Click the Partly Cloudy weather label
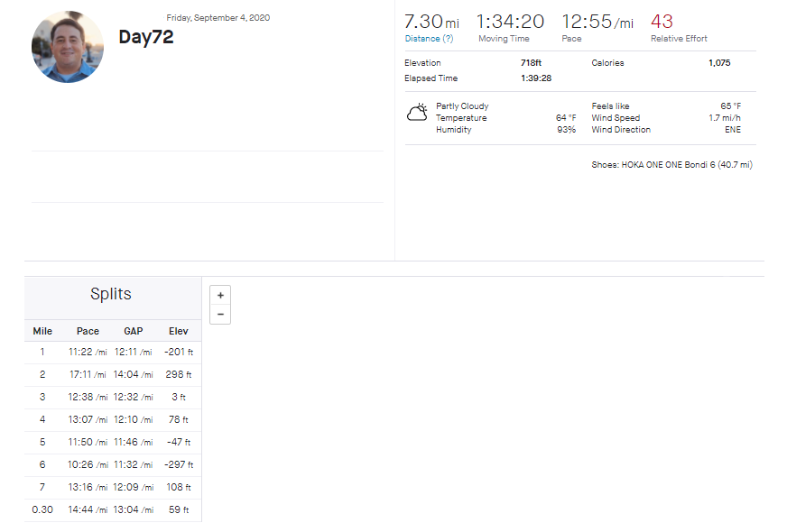Screen dimensions: 787x532 tap(462, 106)
